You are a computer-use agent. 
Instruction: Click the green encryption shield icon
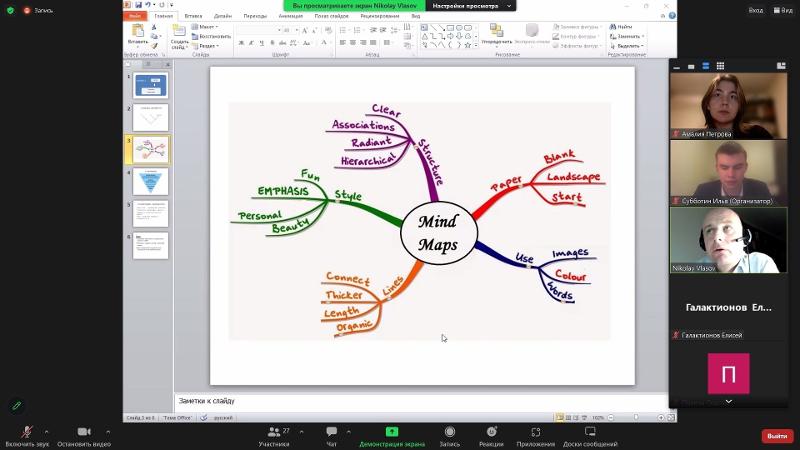(x=11, y=10)
